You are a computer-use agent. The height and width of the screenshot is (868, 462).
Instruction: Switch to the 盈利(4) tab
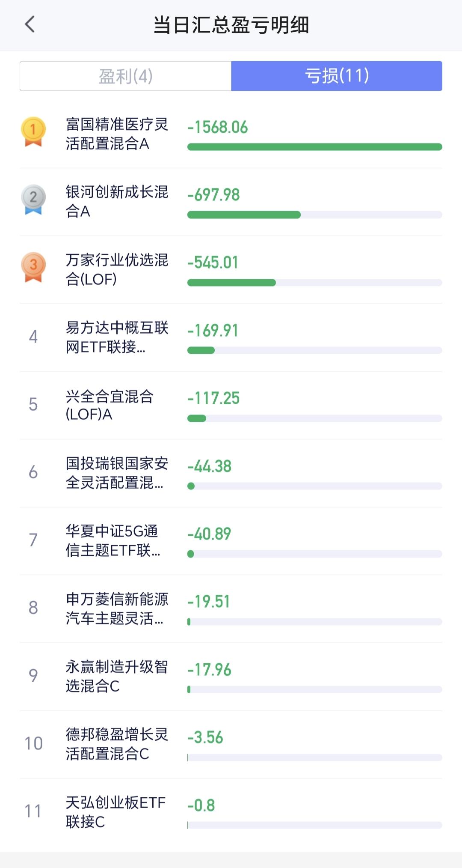125,76
